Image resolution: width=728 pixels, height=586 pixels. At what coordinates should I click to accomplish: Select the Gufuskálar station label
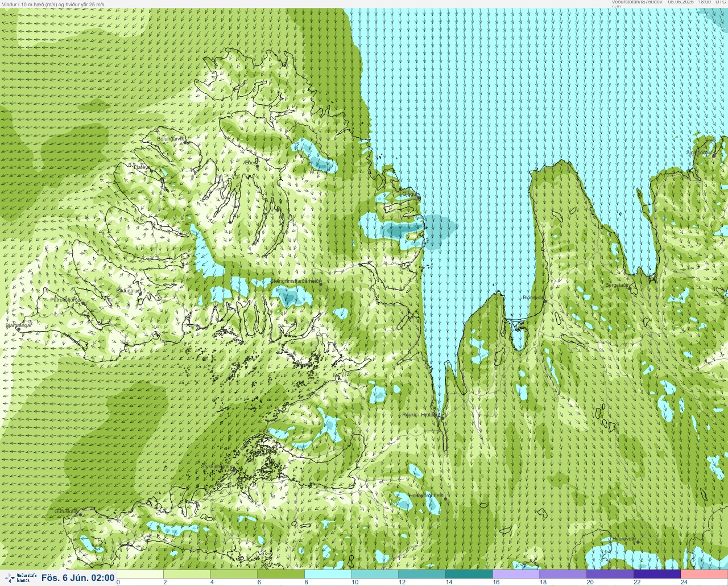coord(66,511)
